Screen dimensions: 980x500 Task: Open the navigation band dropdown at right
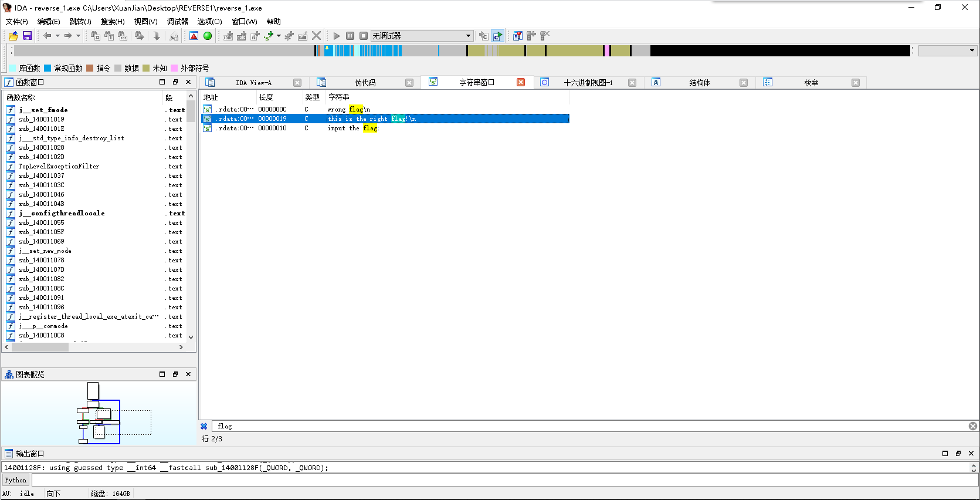(948, 51)
